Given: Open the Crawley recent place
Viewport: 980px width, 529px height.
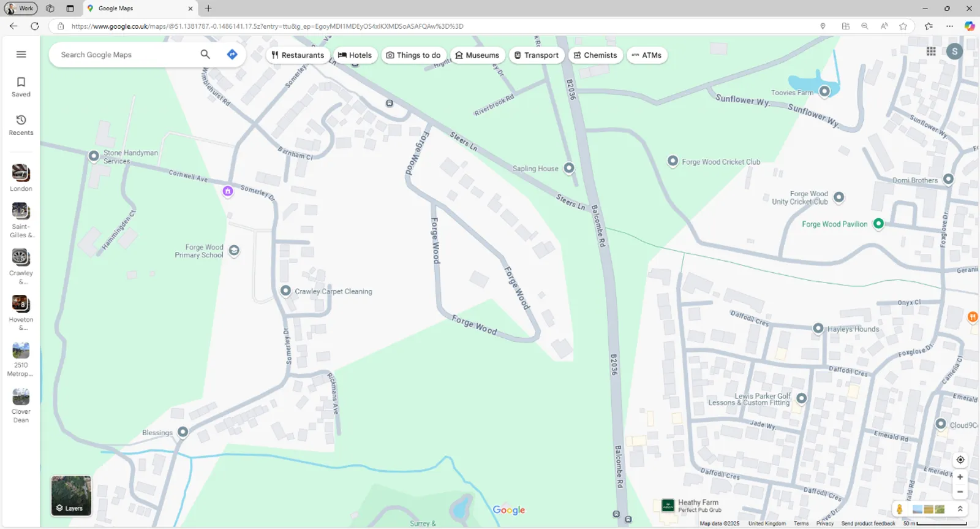Looking at the screenshot, I should click(21, 267).
